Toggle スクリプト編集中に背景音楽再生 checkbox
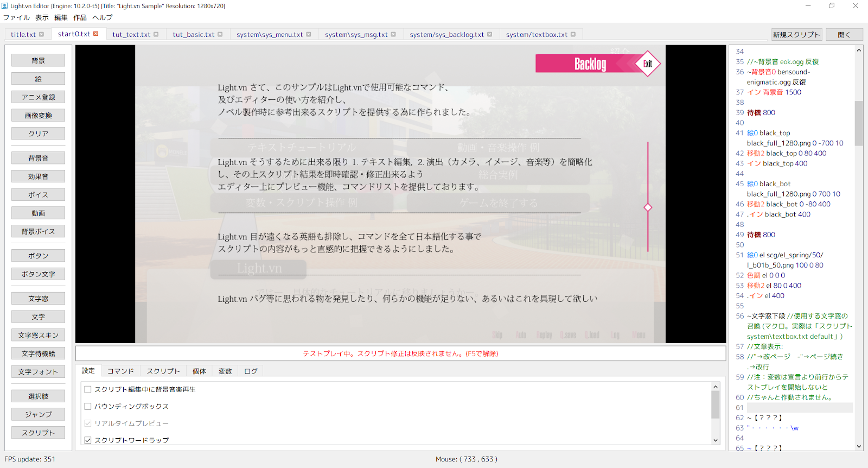Viewport: 868px width, 468px height. point(88,389)
